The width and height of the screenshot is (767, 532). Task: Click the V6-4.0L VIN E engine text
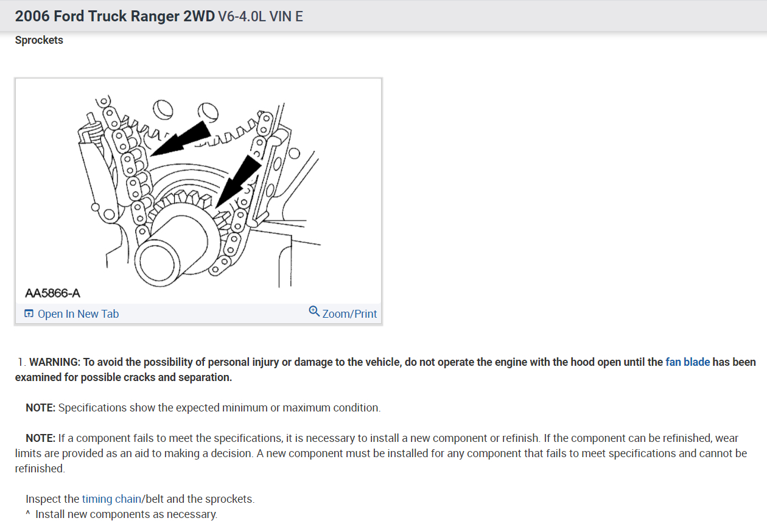pyautogui.click(x=261, y=16)
